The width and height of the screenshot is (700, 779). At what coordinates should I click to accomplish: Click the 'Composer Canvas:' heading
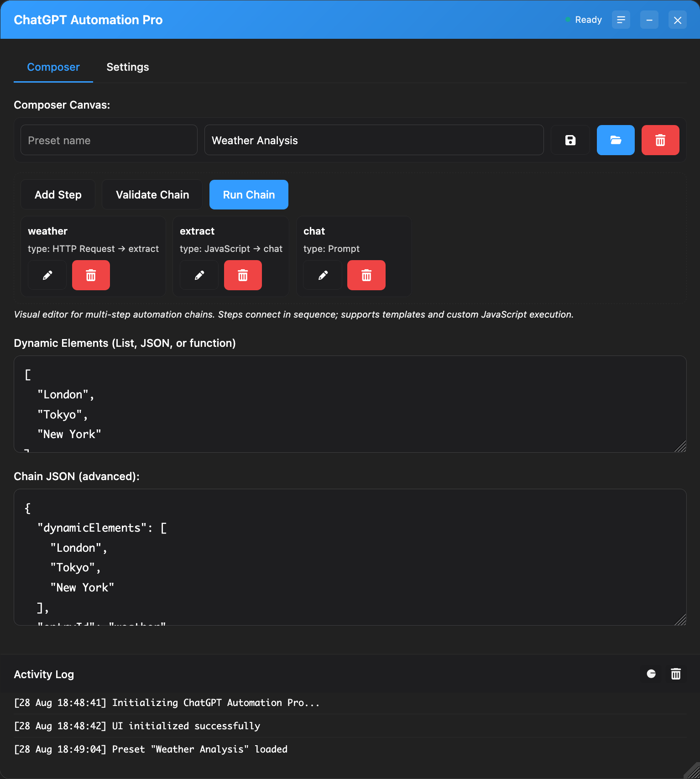pos(62,105)
